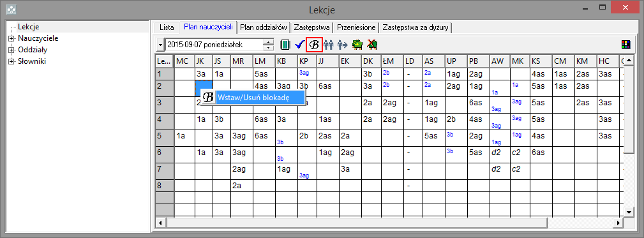Open the Plan oddziałów tab
This screenshot has width=644, height=238.
263,27
